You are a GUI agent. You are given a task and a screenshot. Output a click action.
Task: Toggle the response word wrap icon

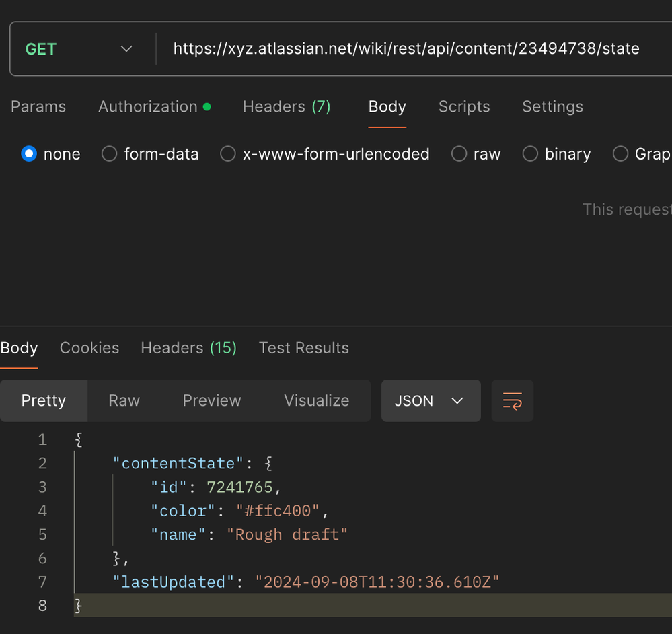pyautogui.click(x=512, y=401)
